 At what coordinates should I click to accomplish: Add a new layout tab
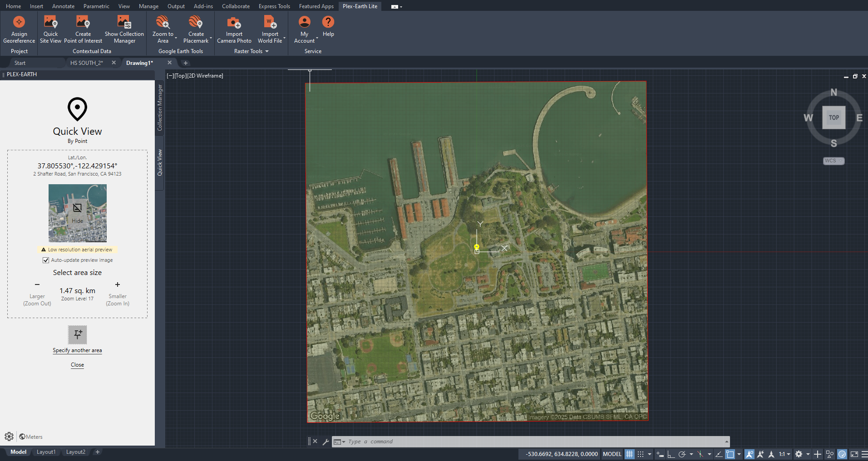coord(97,452)
